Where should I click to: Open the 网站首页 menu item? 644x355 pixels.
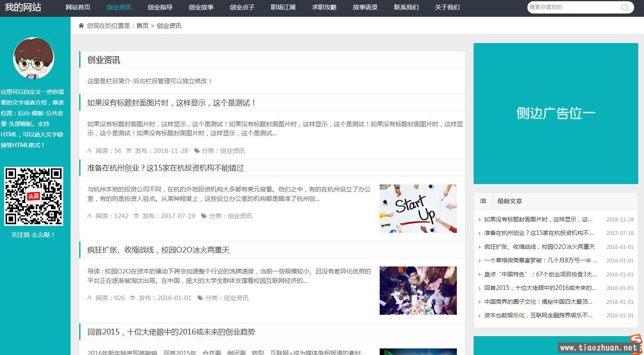click(78, 7)
